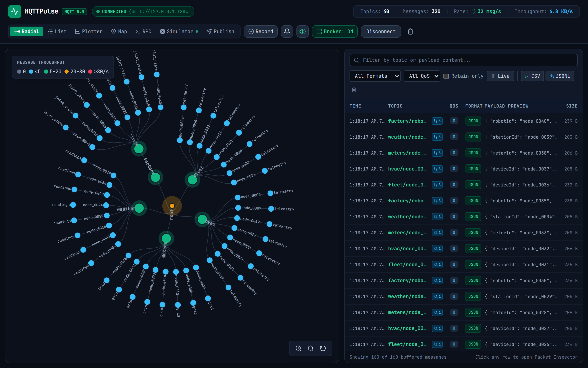
Task: Click the TOPIC column header
Action: tap(395, 106)
